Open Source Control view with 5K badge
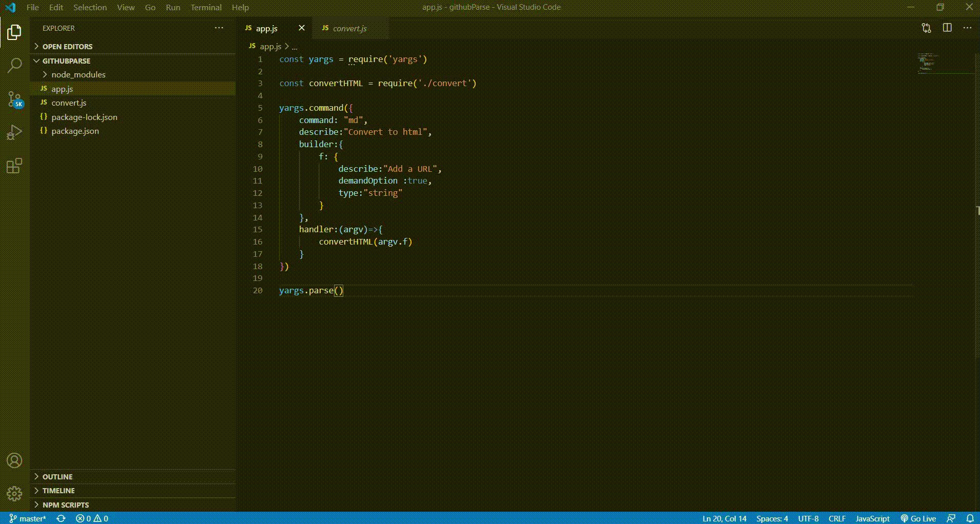This screenshot has height=524, width=980. [x=14, y=99]
